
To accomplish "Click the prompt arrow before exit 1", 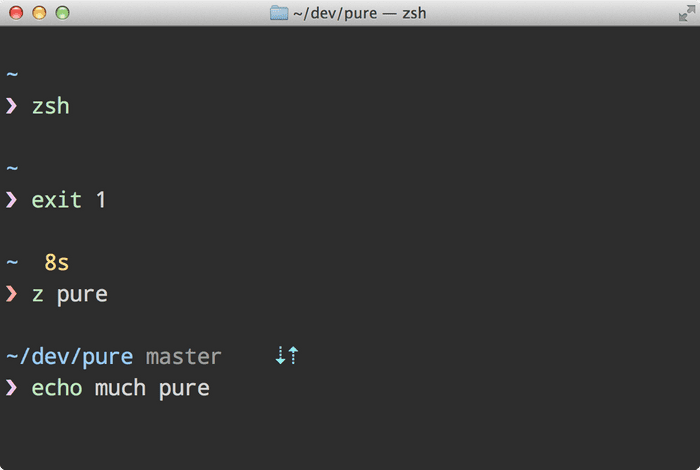I will pyautogui.click(x=12, y=200).
